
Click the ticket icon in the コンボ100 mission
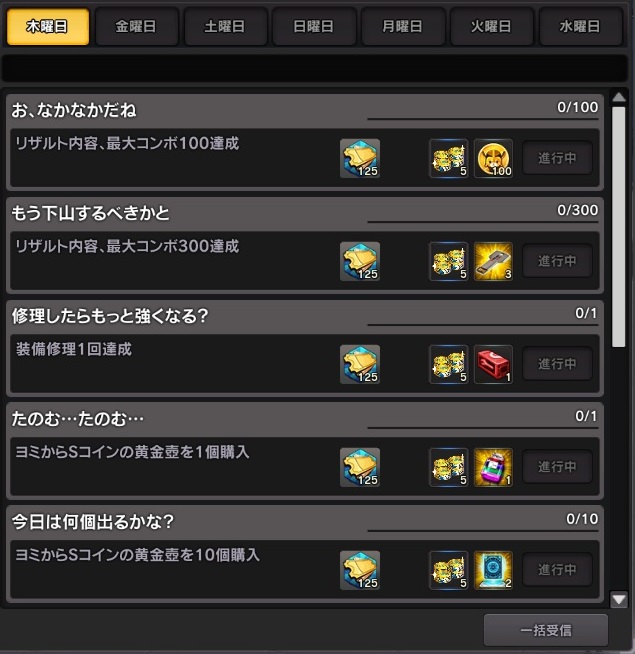360,158
